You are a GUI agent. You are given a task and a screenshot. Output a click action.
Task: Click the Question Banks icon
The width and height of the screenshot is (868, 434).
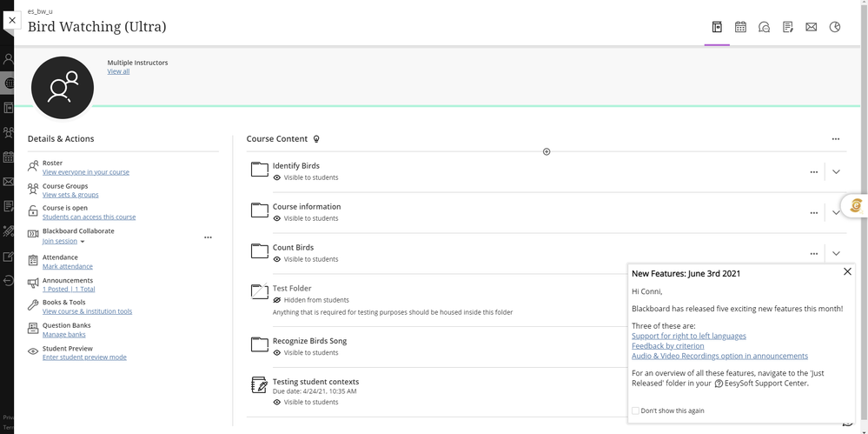tap(33, 328)
